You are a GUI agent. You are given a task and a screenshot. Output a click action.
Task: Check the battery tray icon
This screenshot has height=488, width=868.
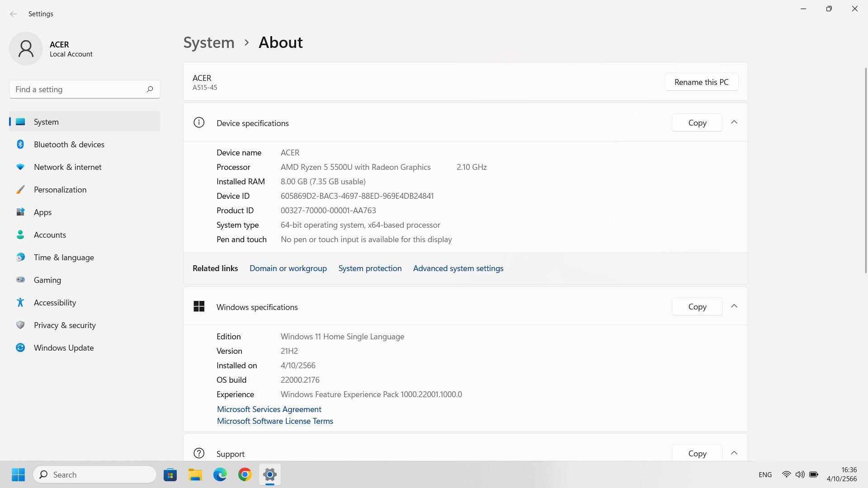[814, 474]
